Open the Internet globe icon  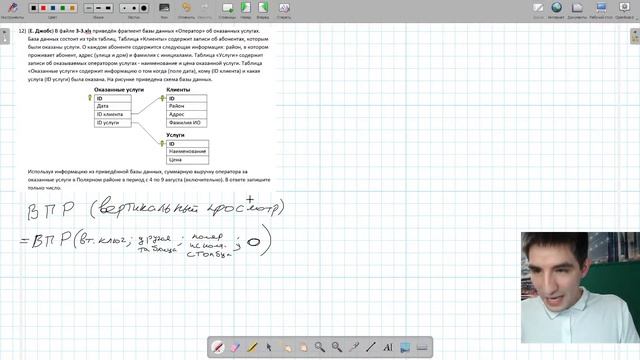click(x=557, y=7)
